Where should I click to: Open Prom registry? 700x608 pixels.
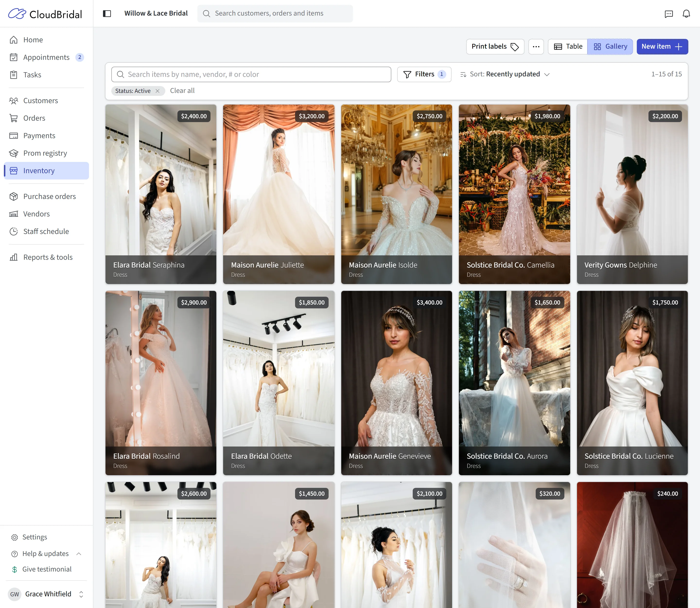[46, 153]
